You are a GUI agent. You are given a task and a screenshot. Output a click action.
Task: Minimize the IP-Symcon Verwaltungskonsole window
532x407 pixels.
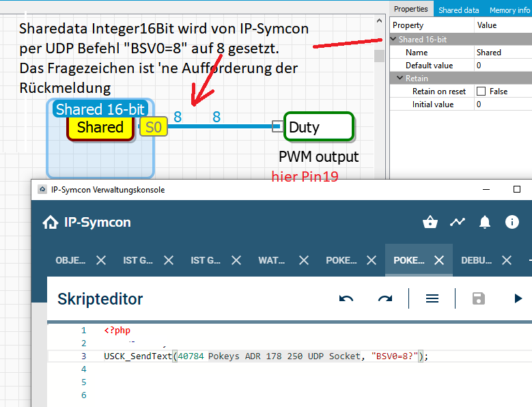486,189
